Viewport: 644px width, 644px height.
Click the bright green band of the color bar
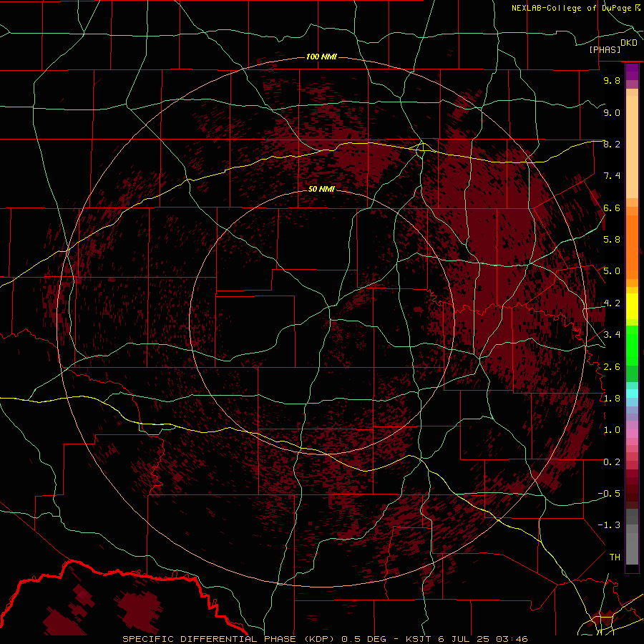tap(632, 345)
